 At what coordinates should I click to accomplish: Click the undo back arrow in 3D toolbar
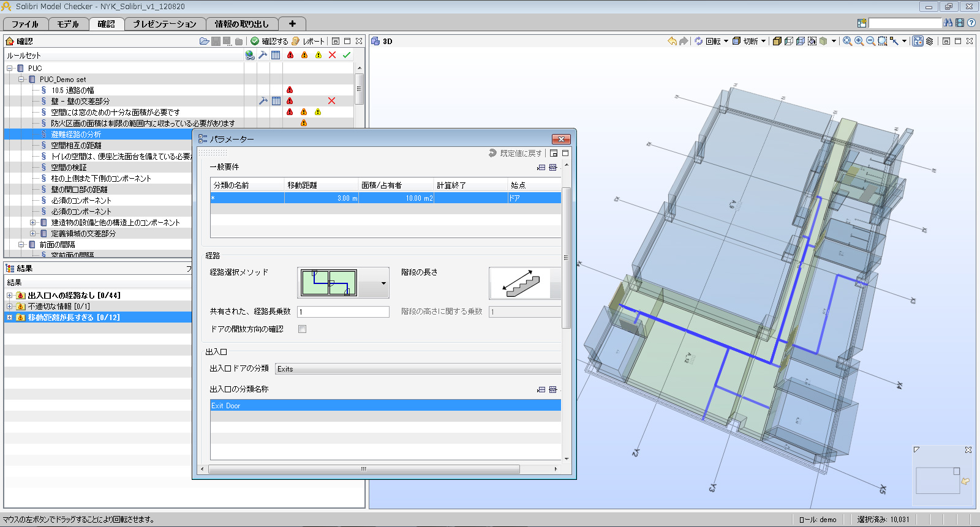pyautogui.click(x=672, y=41)
